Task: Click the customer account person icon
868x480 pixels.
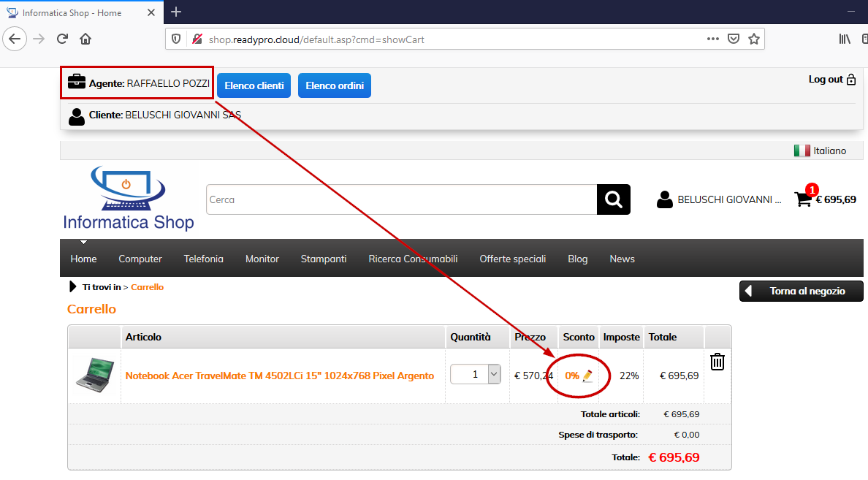Action: (664, 199)
